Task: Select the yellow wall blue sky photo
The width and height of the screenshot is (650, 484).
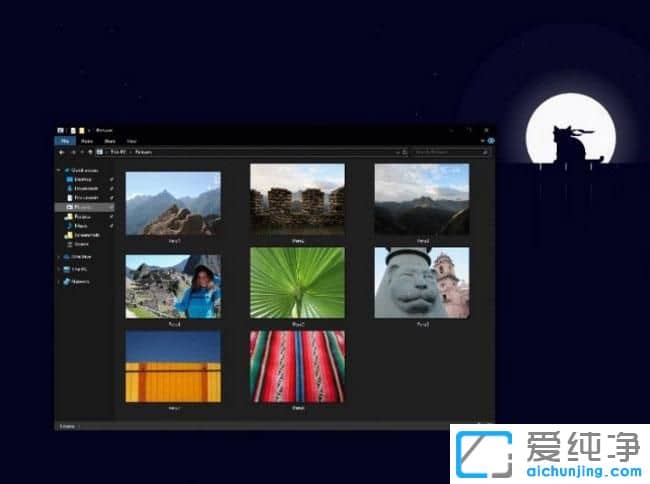Action: tap(173, 366)
